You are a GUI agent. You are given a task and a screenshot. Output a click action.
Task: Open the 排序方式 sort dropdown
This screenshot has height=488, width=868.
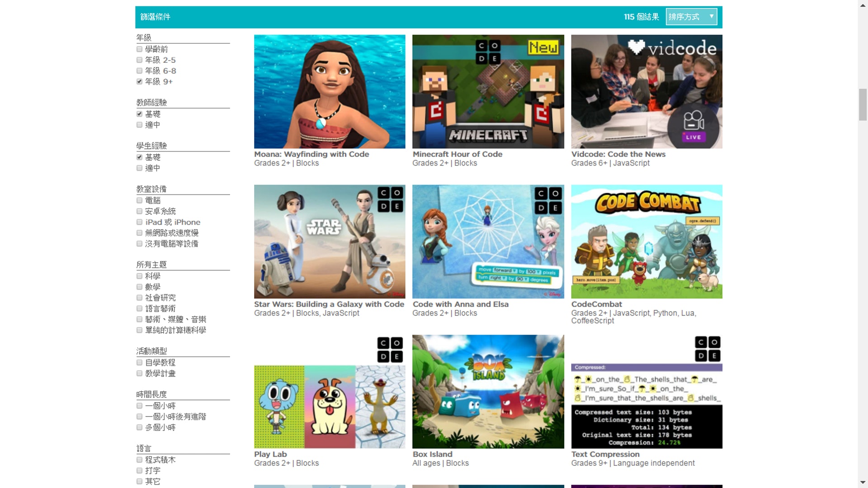point(691,17)
